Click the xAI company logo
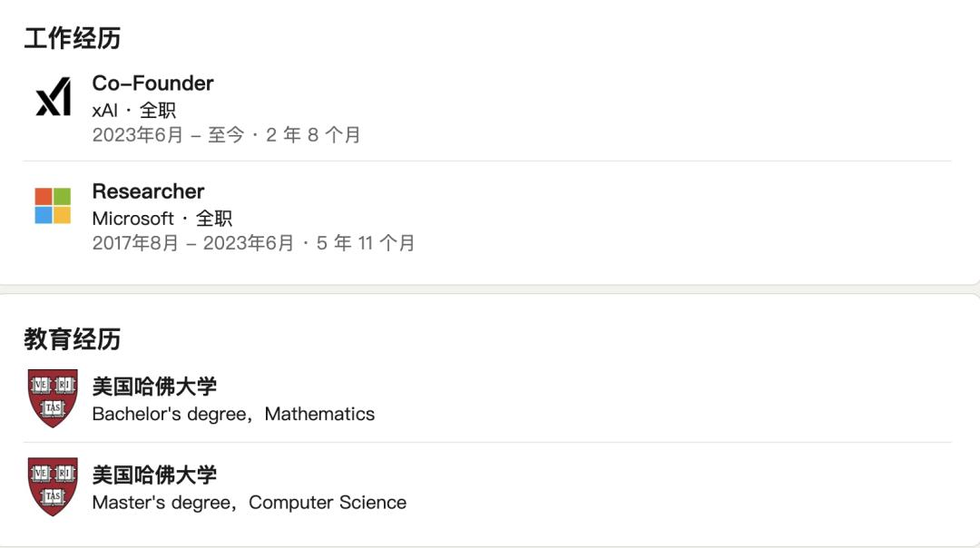 (53, 98)
